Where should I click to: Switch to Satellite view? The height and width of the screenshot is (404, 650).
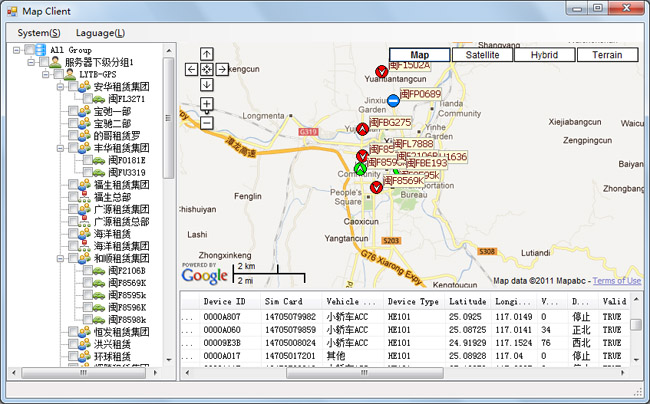pos(483,55)
